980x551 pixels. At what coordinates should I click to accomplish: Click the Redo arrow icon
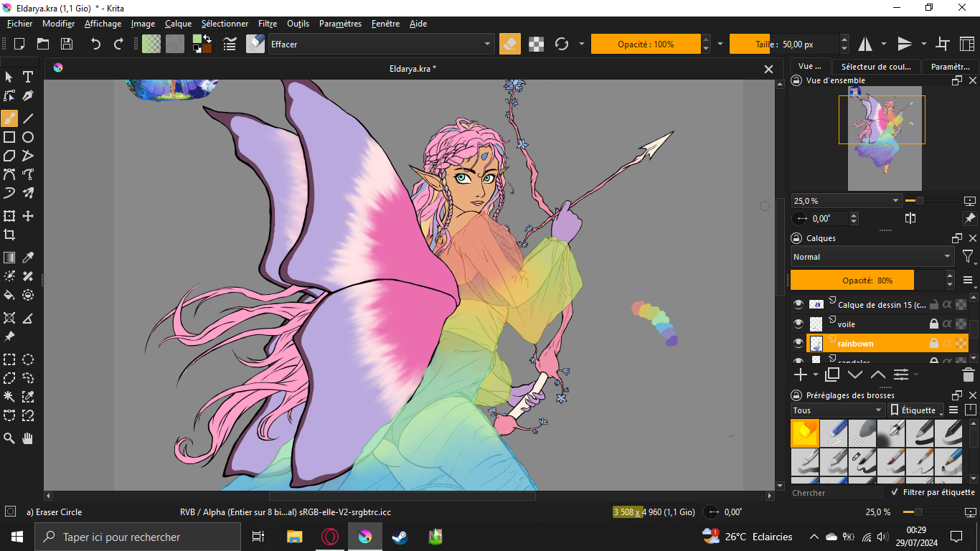click(118, 44)
